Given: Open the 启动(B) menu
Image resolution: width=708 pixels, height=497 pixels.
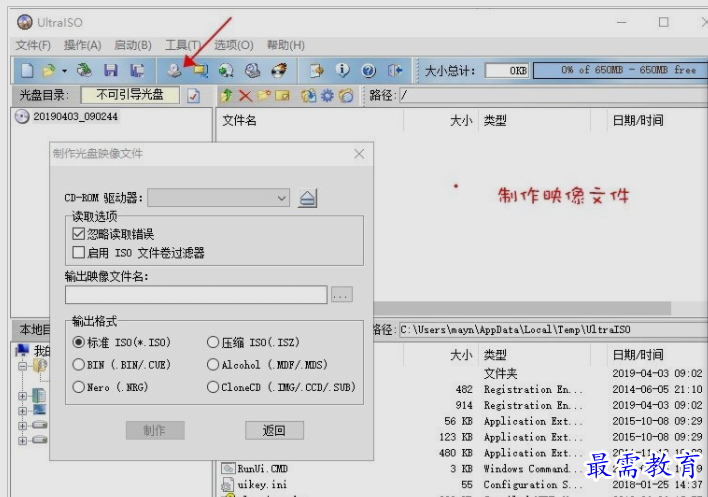Looking at the screenshot, I should tap(133, 45).
